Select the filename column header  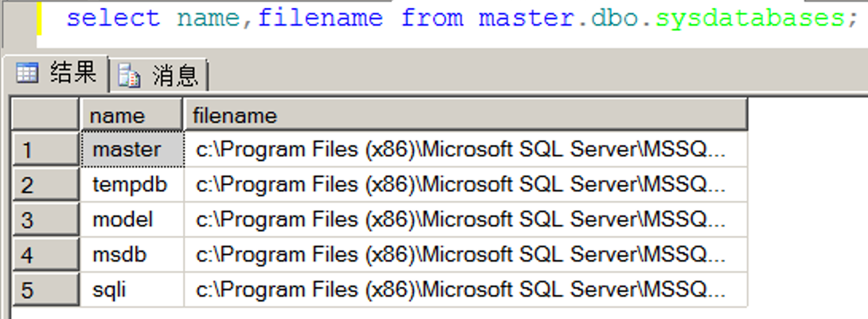point(465,116)
